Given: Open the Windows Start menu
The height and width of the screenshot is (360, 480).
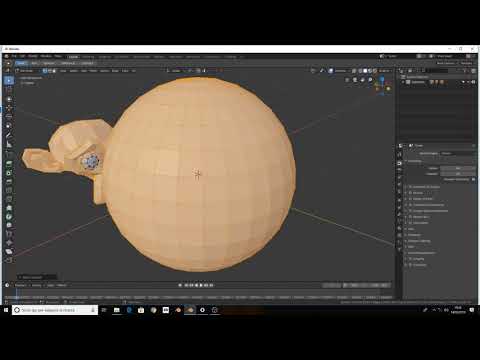Looking at the screenshot, I should coord(6,310).
